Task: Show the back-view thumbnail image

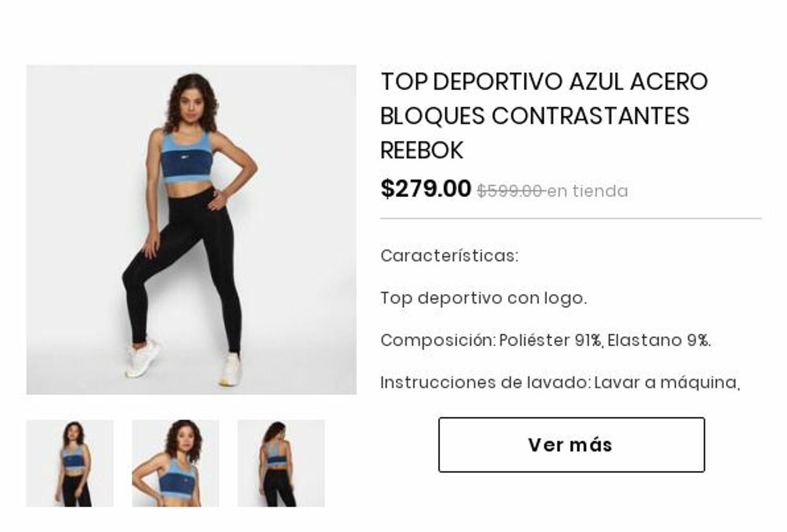Action: click(x=281, y=463)
